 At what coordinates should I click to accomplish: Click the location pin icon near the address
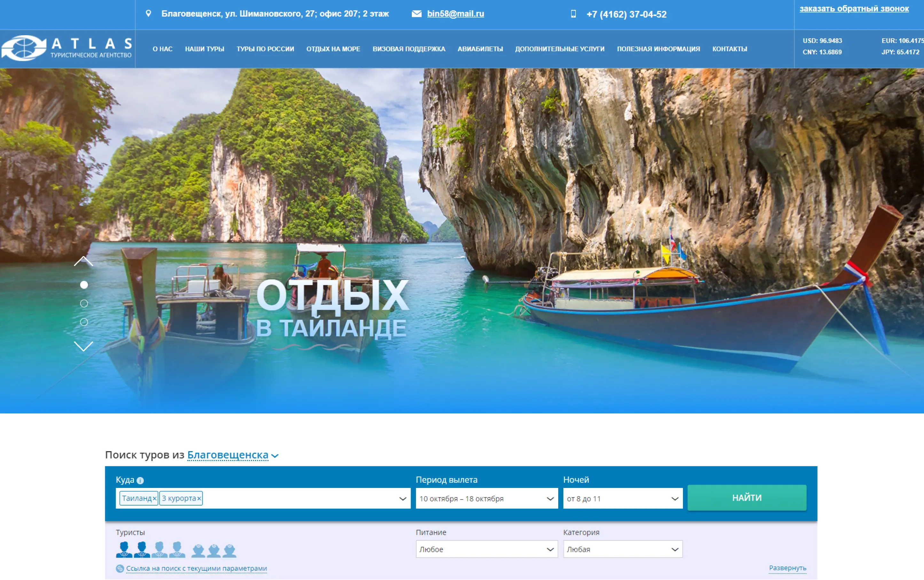[148, 14]
